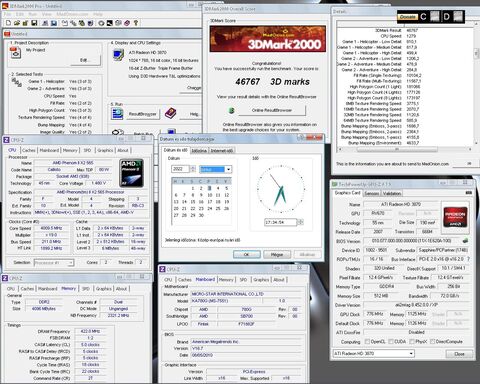Open the File menu in 3DMark2000
Viewport: 480px width, 384px height.
(x=7, y=14)
